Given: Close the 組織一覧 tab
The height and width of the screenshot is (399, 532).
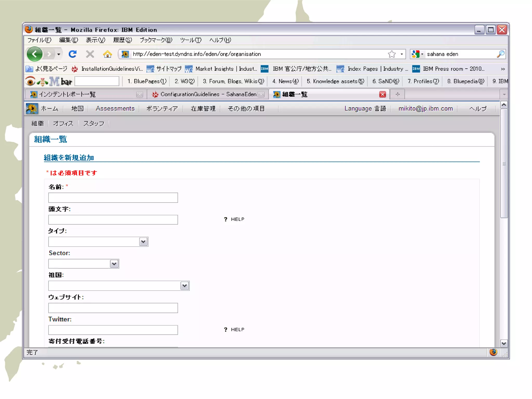Looking at the screenshot, I should 382,94.
